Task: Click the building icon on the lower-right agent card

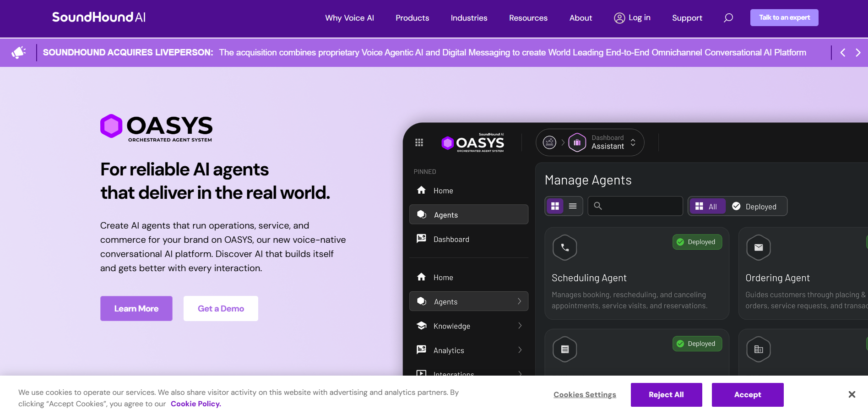Action: (x=759, y=349)
